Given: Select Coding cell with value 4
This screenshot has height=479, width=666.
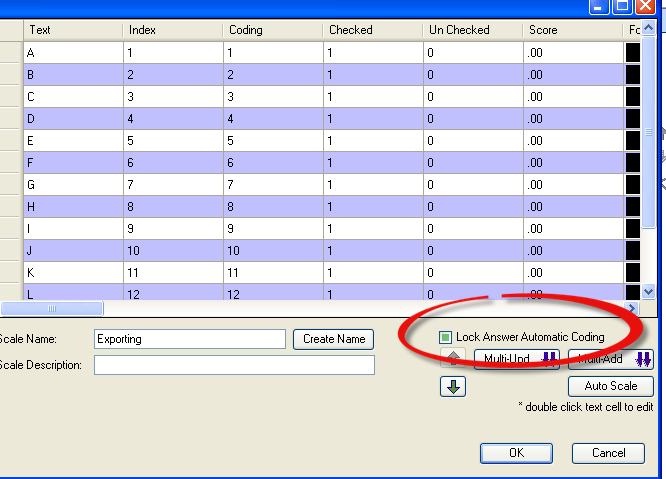Looking at the screenshot, I should click(274, 119).
